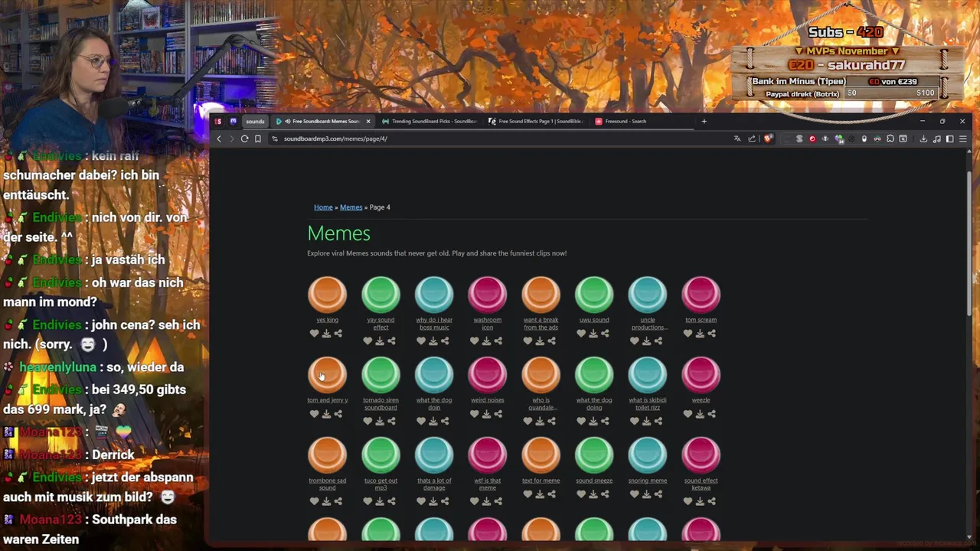Share the 'yes king' sound
The height and width of the screenshot is (551, 980).
coord(338,334)
